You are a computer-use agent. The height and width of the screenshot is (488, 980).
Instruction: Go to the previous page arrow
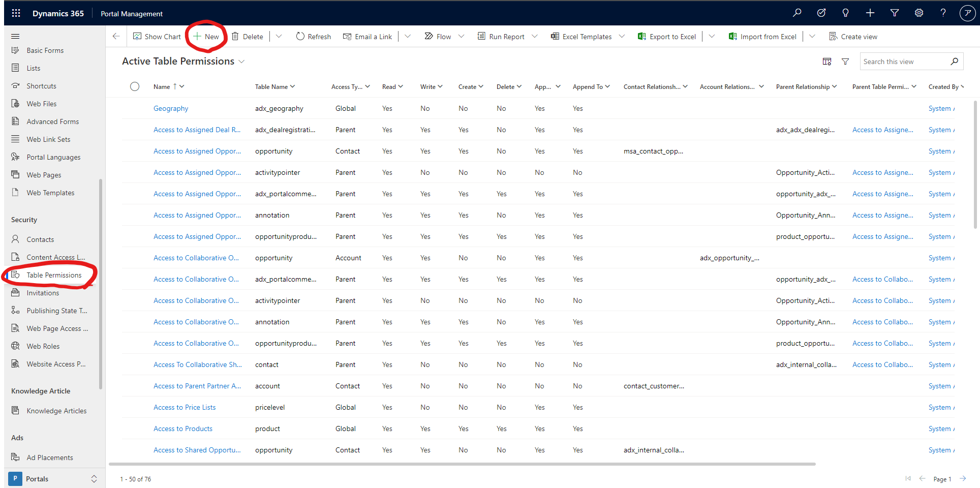[x=923, y=478]
